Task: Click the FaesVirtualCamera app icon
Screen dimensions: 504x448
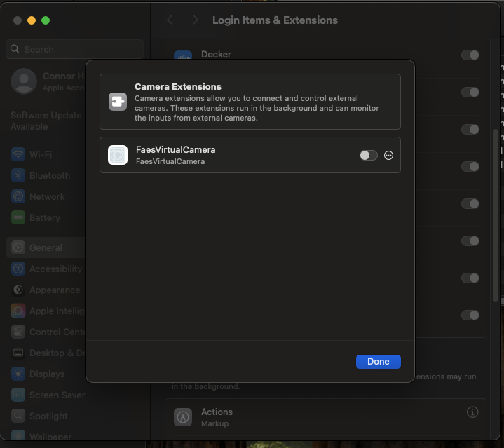Action: [x=118, y=155]
